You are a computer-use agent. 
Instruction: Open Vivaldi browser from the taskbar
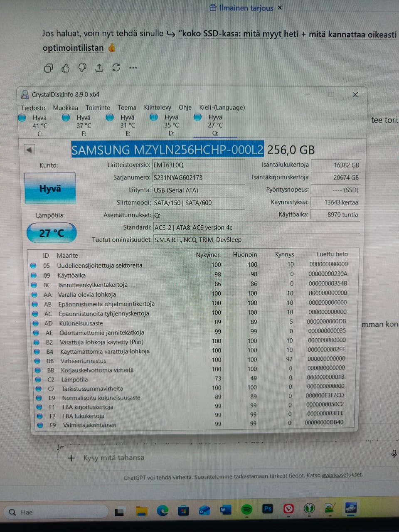(x=288, y=509)
